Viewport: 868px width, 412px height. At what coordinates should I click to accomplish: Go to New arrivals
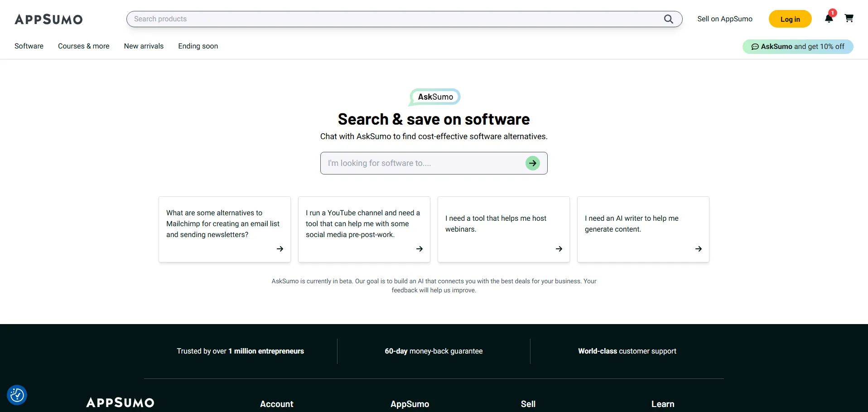[x=144, y=46]
